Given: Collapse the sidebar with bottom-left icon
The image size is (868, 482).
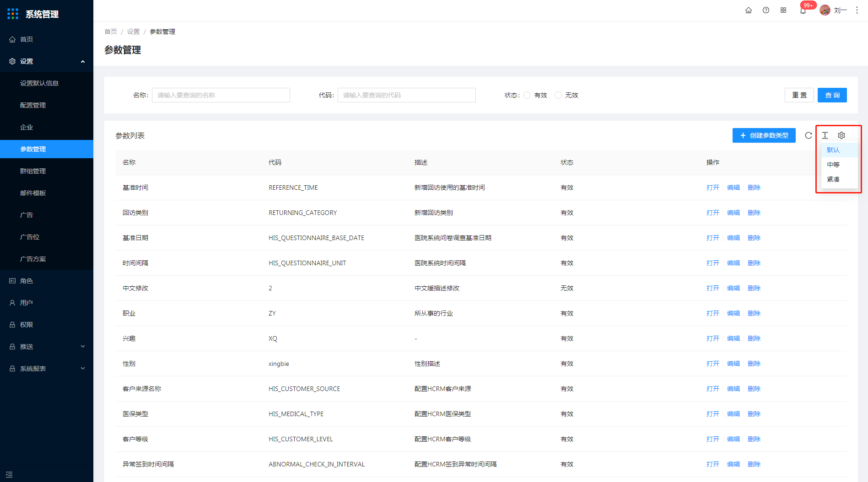Looking at the screenshot, I should click(x=9, y=475).
